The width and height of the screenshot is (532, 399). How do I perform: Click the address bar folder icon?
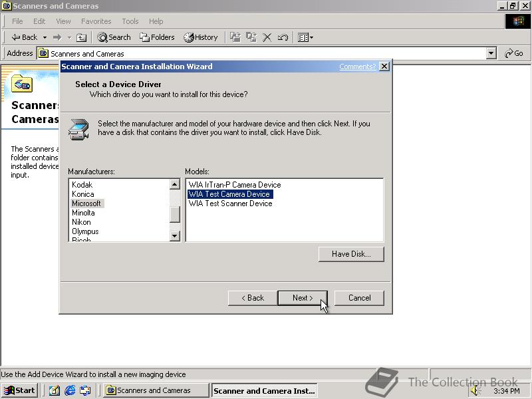coord(43,53)
